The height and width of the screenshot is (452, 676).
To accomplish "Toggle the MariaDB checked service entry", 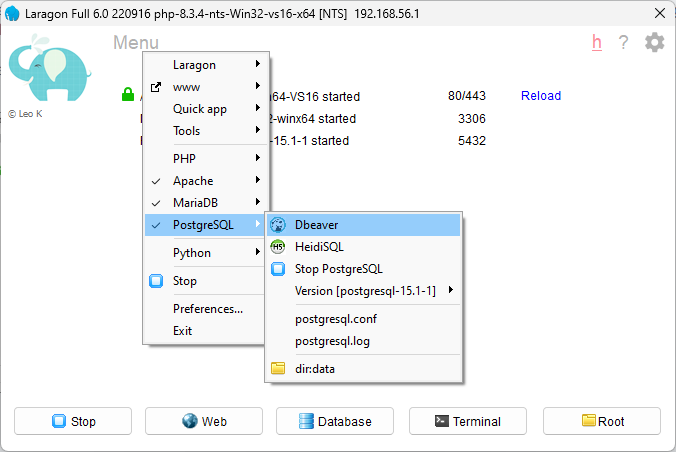I will tap(195, 203).
